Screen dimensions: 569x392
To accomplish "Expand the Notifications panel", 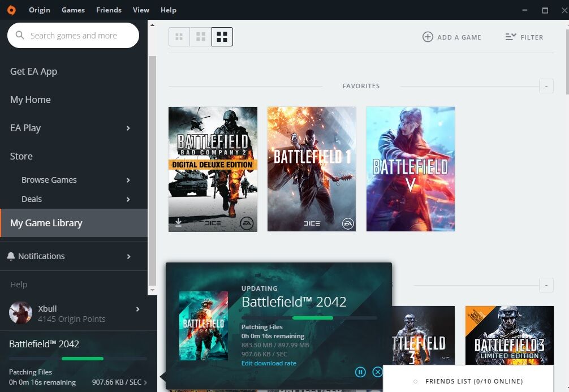I will point(128,257).
